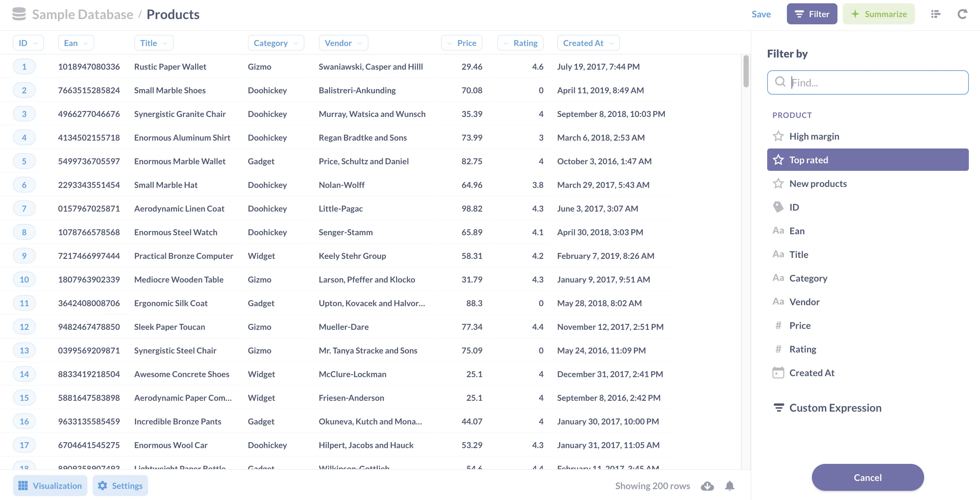Click the star icon beside High margin

[778, 136]
